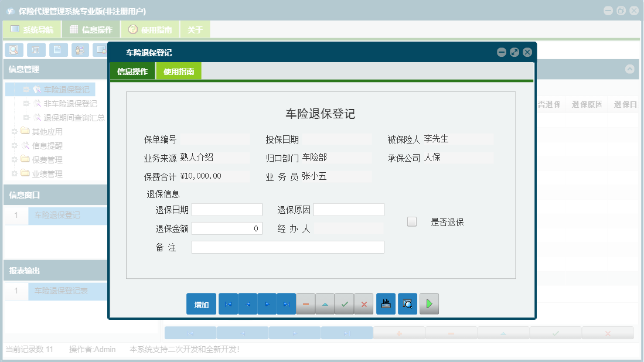
Task: Click the print icon in the dialog
Action: click(386, 303)
